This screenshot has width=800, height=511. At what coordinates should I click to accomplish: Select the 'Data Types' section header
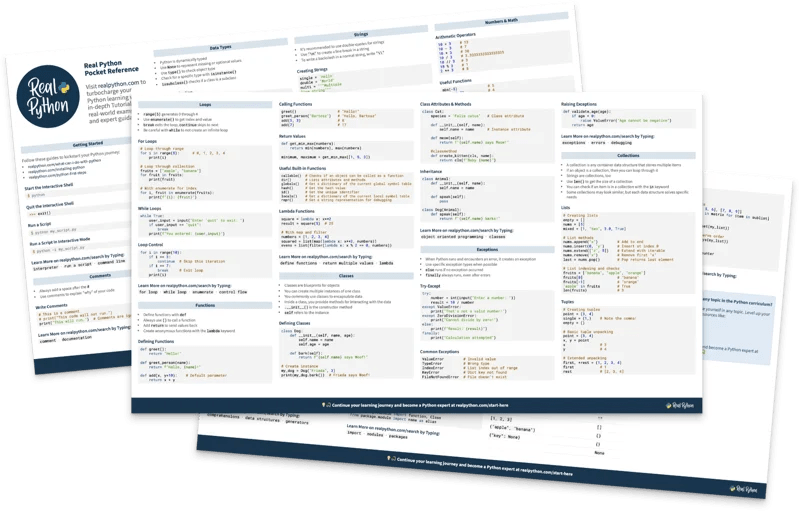click(220, 47)
